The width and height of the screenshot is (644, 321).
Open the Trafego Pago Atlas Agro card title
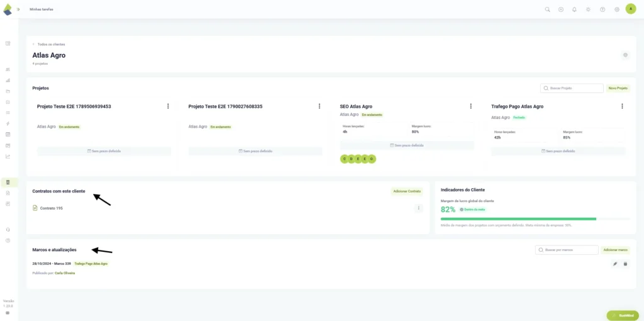pos(517,106)
